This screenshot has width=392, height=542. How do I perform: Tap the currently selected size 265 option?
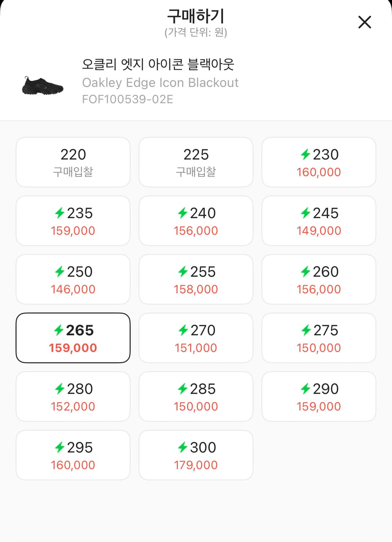coord(73,338)
